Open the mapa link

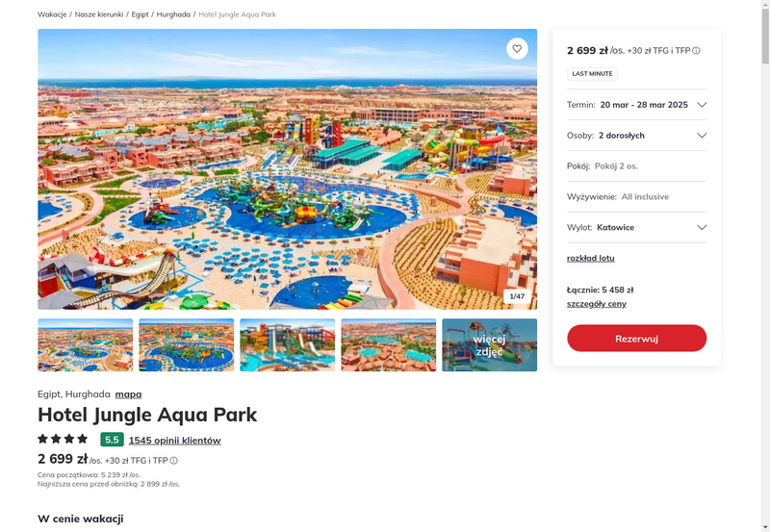(128, 394)
